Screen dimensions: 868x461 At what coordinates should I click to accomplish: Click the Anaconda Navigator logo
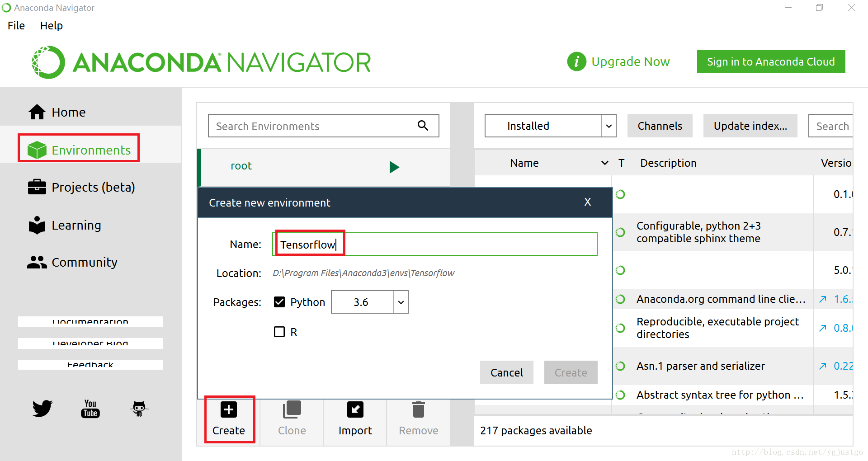pyautogui.click(x=201, y=62)
